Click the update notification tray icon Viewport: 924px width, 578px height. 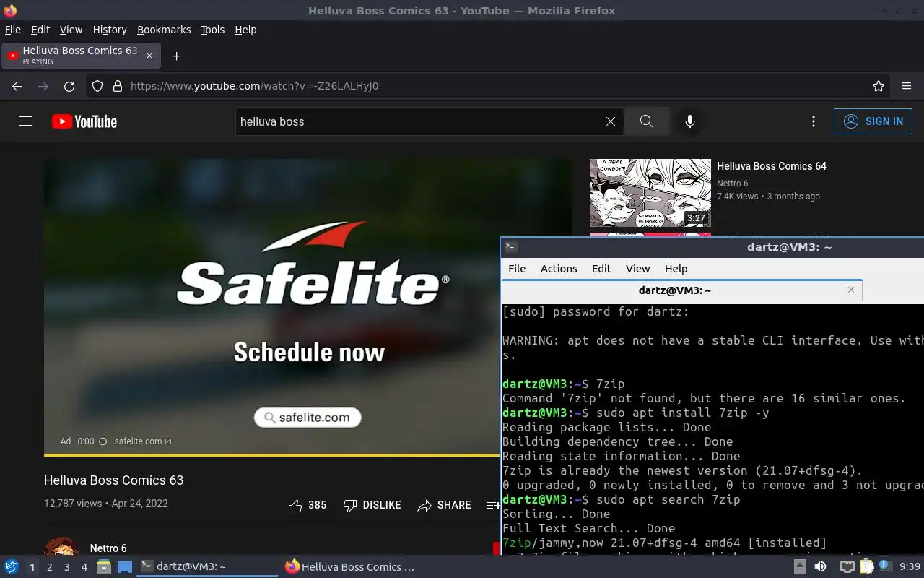point(884,566)
